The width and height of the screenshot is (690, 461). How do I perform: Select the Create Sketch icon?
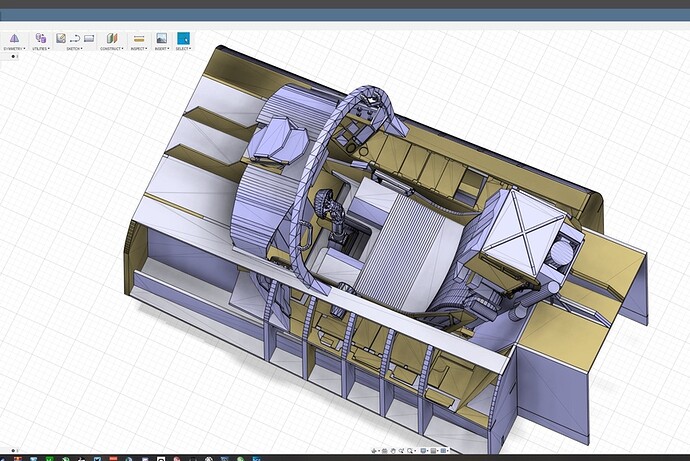[61, 38]
